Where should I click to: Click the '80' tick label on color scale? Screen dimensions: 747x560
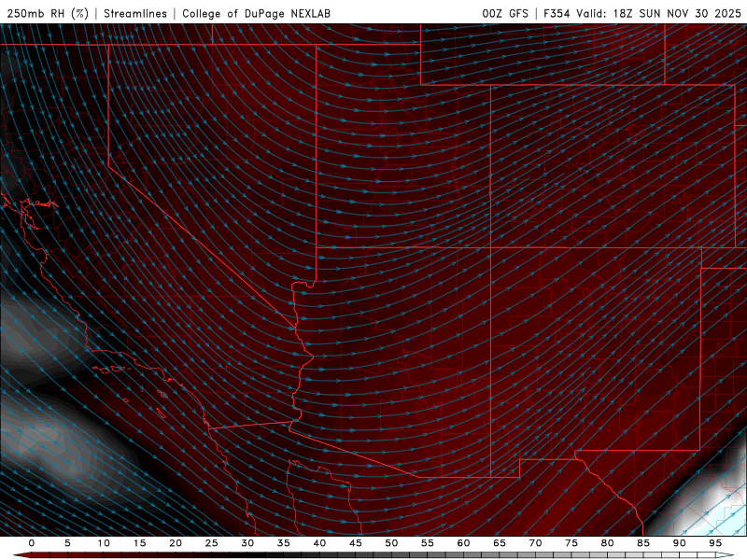click(x=607, y=543)
